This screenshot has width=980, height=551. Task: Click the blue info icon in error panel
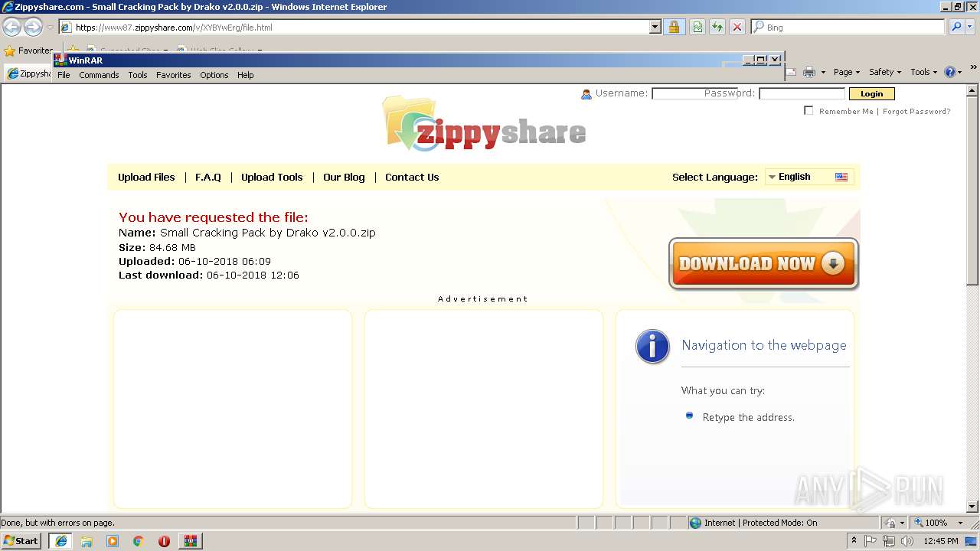click(x=652, y=347)
